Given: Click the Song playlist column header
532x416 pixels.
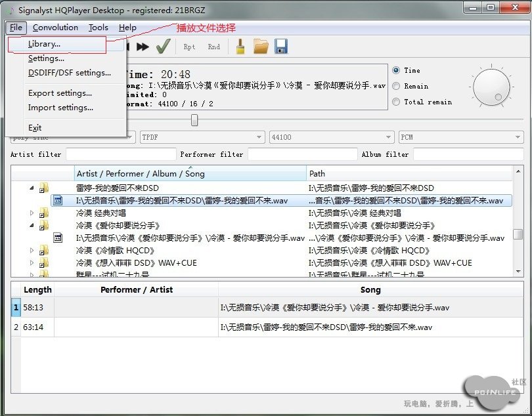Looking at the screenshot, I should (370, 290).
